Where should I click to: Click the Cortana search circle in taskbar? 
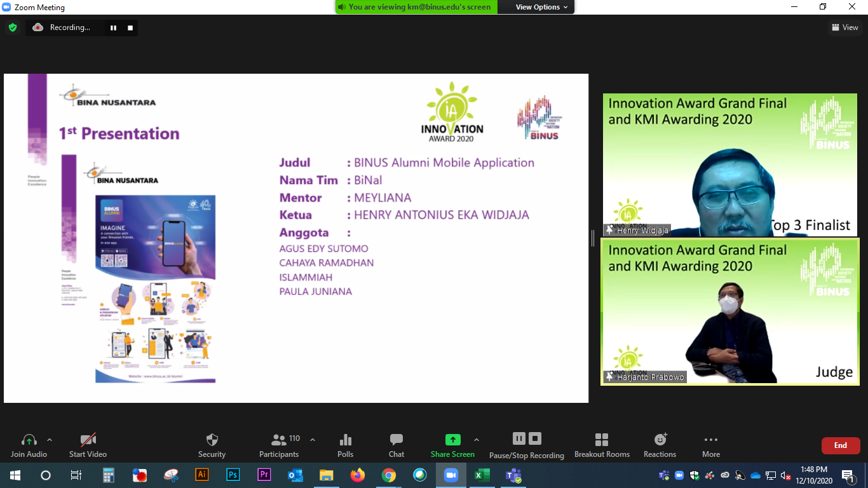46,475
